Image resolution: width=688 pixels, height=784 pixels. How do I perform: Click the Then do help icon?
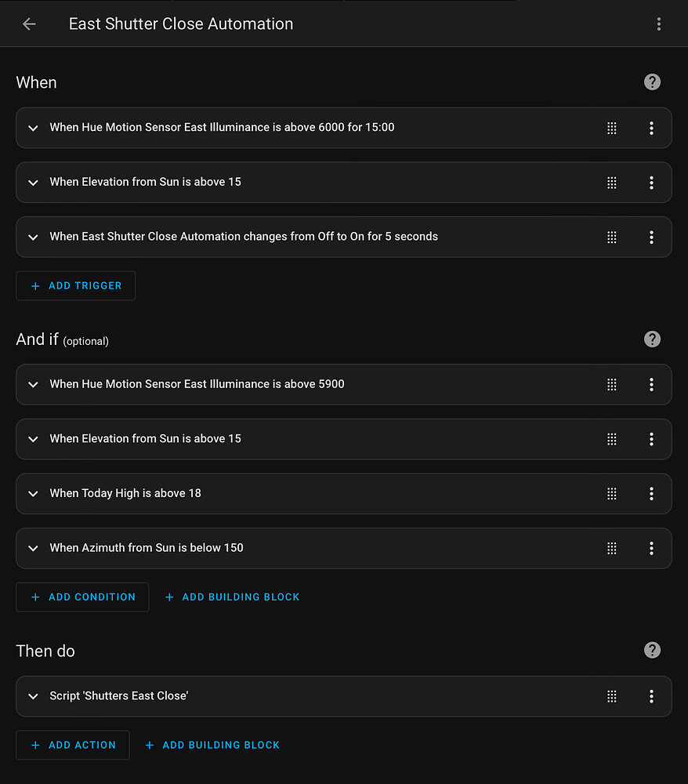click(x=652, y=651)
